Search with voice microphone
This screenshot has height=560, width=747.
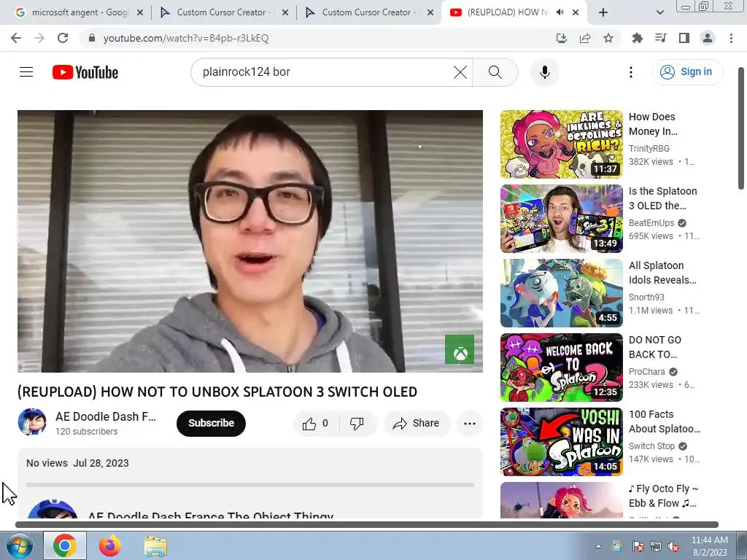(x=544, y=72)
